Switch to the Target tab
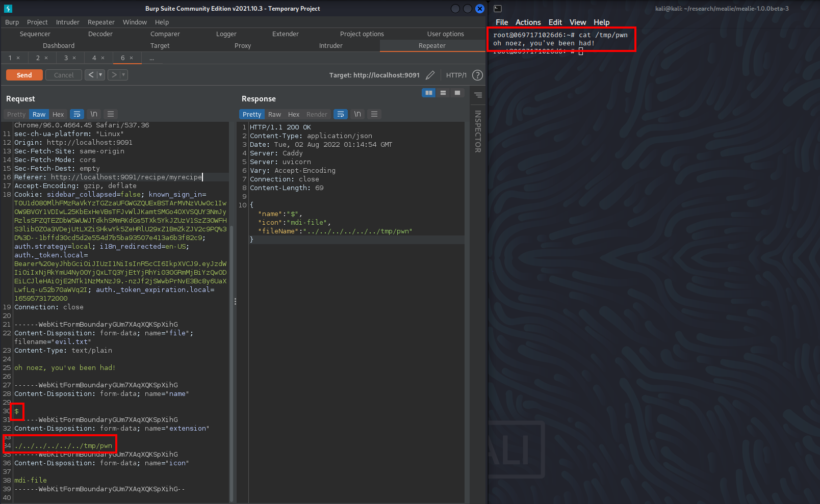 coord(160,46)
